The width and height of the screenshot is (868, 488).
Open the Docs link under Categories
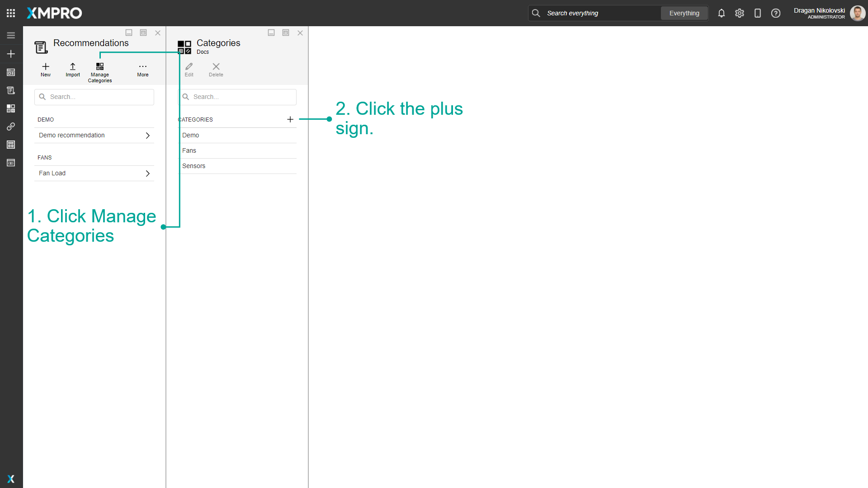(203, 52)
